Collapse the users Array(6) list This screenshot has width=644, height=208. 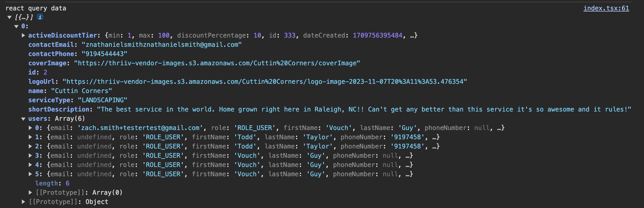click(x=23, y=119)
